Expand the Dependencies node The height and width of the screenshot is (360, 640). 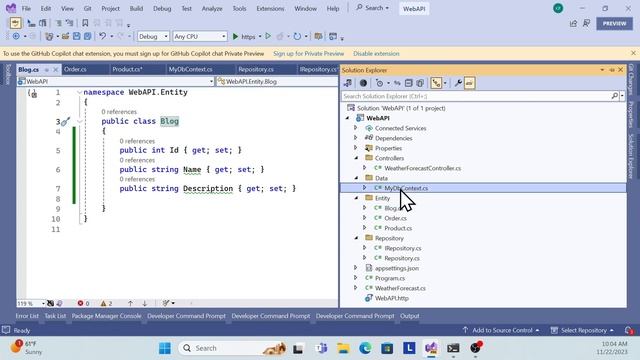click(356, 138)
